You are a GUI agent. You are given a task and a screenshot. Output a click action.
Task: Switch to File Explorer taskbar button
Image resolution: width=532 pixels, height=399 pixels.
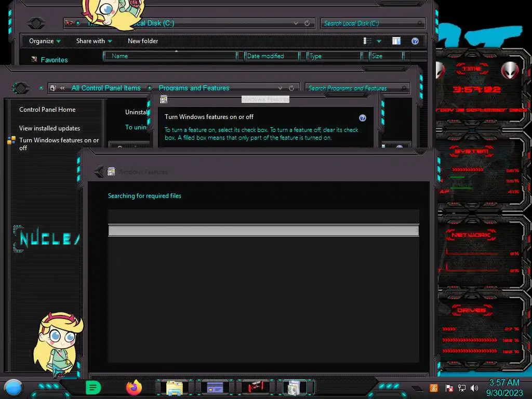(175, 388)
